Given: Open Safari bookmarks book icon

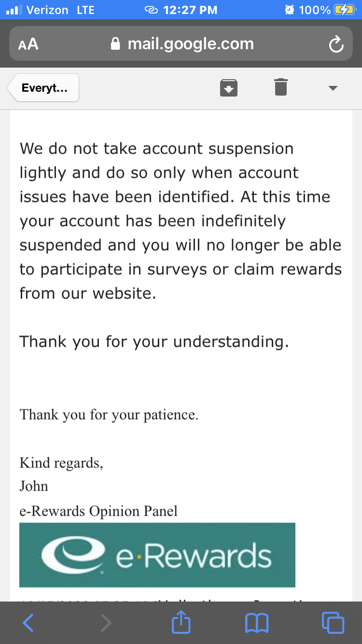Looking at the screenshot, I should point(257,623).
